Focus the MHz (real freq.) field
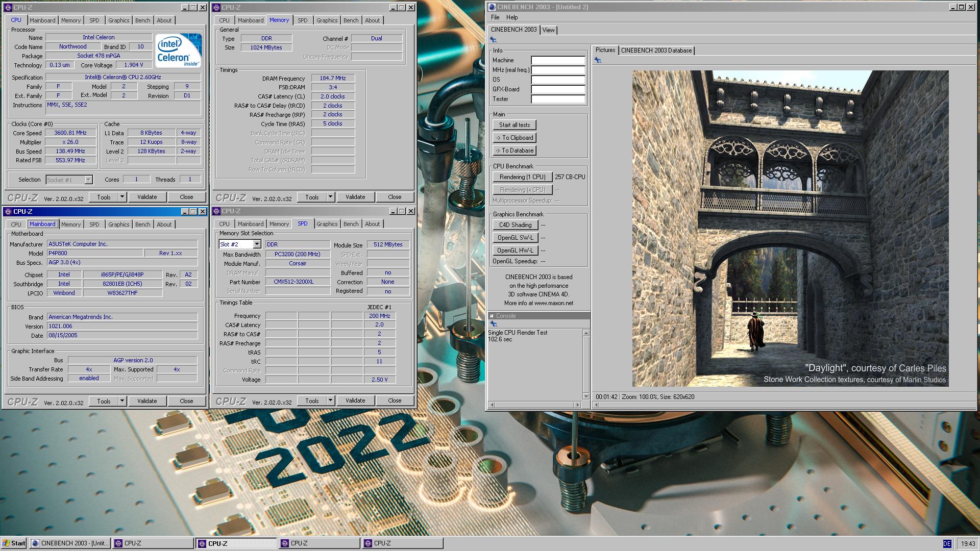Image resolution: width=980 pixels, height=551 pixels. point(558,70)
